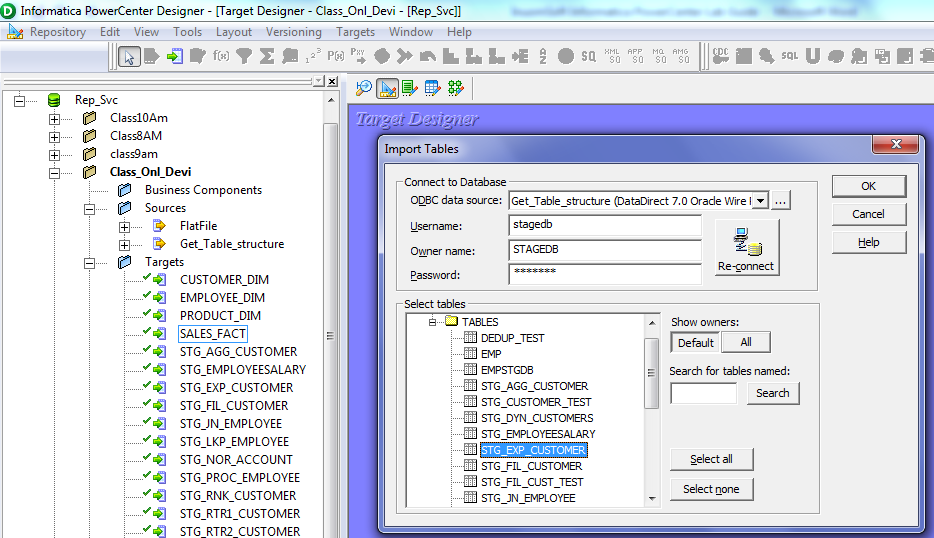Select CUSTOMER_DIM target in navigator
934x538 pixels.
(x=224, y=280)
